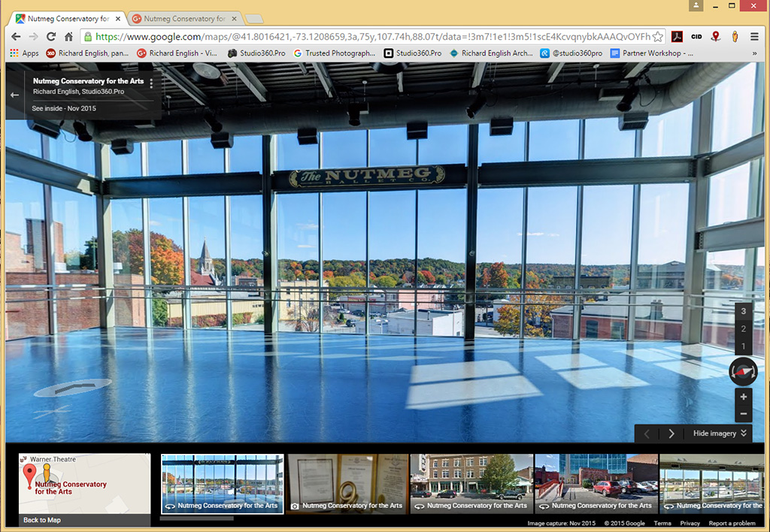Switch to the second Nutmeg Conservatory tab
Viewport: 770px width, 532px height.
click(x=184, y=19)
